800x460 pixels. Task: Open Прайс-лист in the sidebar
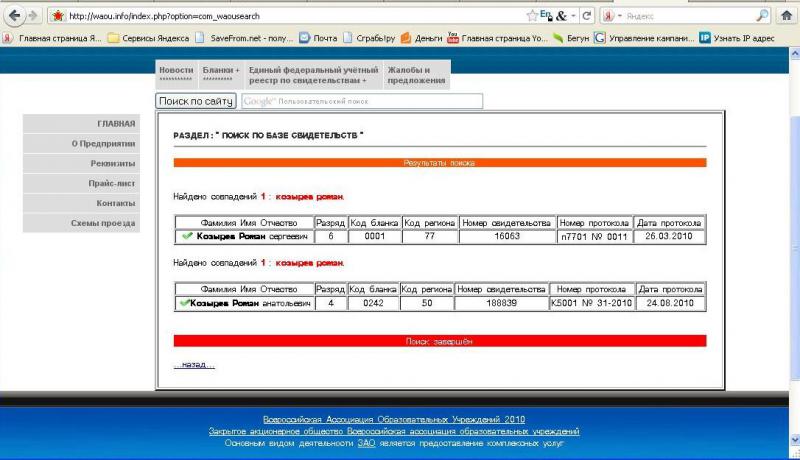click(112, 184)
